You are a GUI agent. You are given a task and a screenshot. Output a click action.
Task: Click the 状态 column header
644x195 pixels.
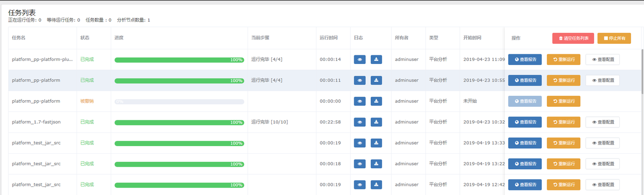coord(85,38)
